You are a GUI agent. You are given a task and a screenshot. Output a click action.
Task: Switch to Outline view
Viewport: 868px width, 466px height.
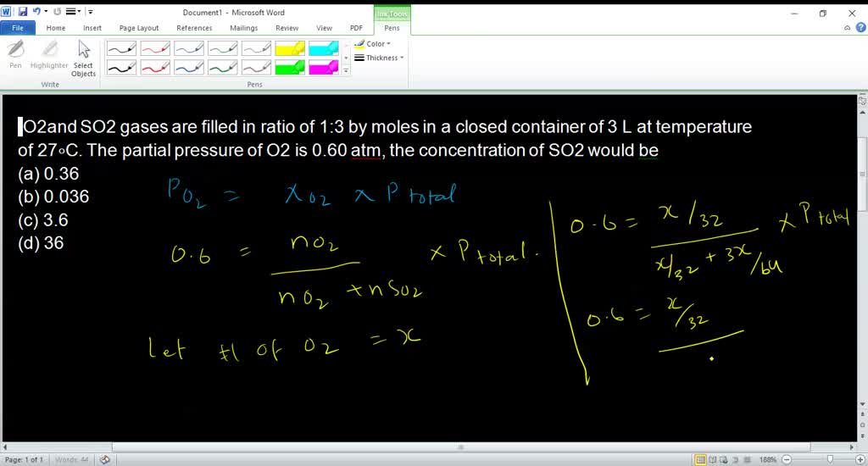(x=736, y=459)
